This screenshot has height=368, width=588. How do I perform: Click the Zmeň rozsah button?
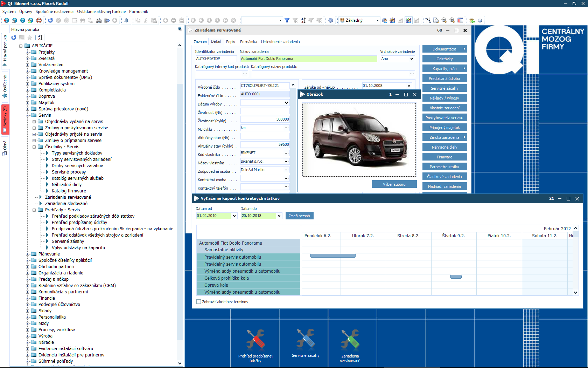coord(299,216)
